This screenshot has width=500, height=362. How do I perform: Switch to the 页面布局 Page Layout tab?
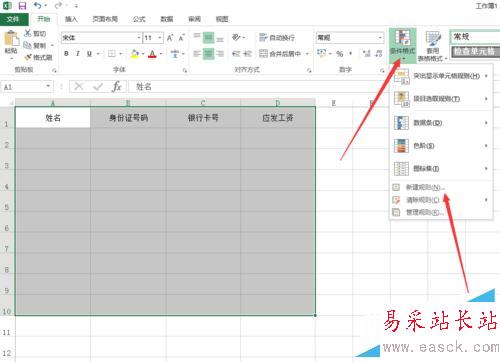pos(105,19)
